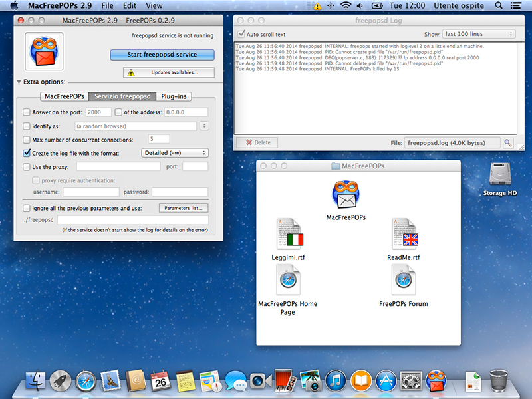532x399 pixels.
Task: Switch to the MacFreePOPs tab
Action: pos(64,96)
